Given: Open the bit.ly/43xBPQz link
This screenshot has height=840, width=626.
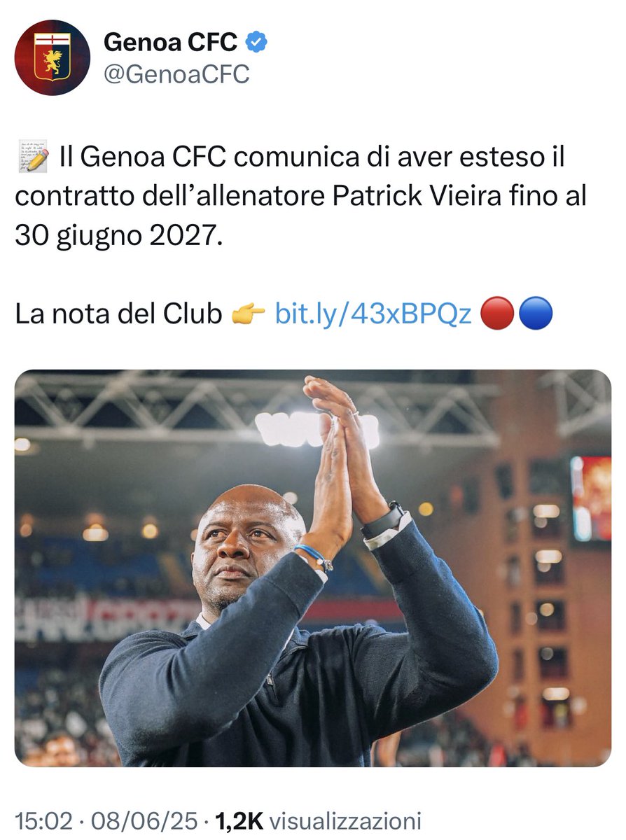Looking at the screenshot, I should pos(373,315).
